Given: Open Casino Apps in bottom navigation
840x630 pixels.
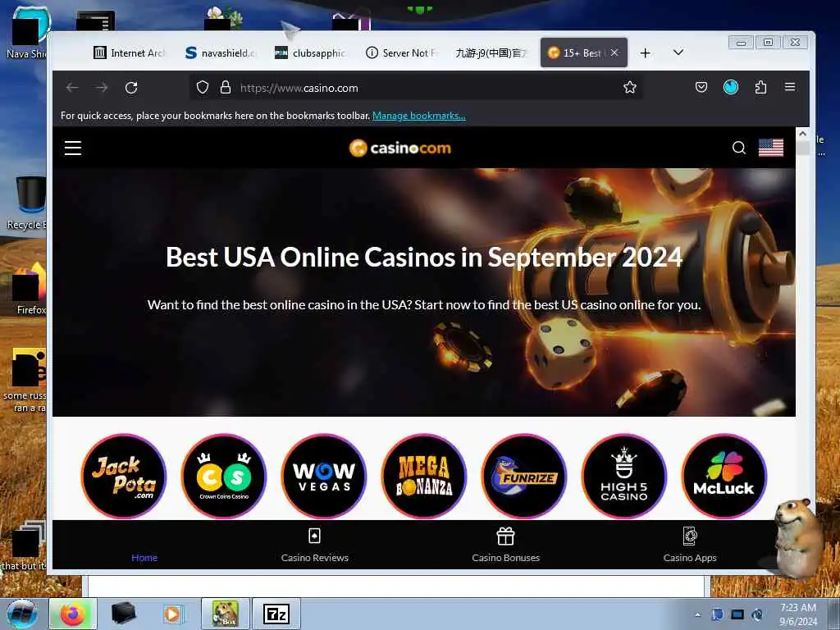Looking at the screenshot, I should pyautogui.click(x=689, y=546).
